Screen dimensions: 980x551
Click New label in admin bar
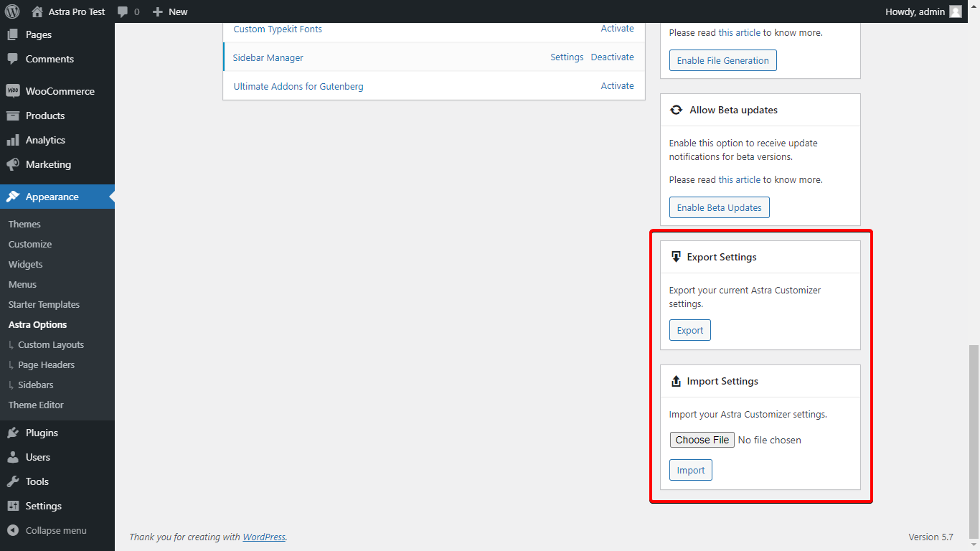(x=178, y=11)
